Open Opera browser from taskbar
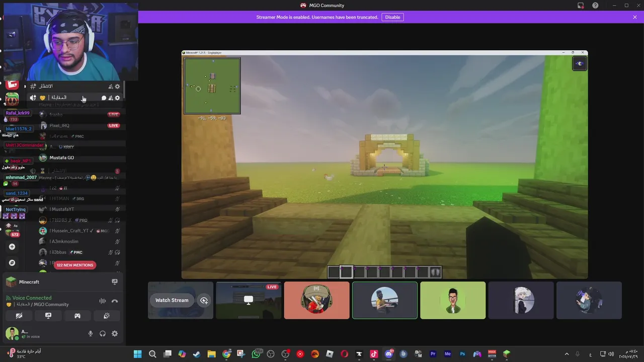Screen dimensions: 644x362 pos(344,354)
